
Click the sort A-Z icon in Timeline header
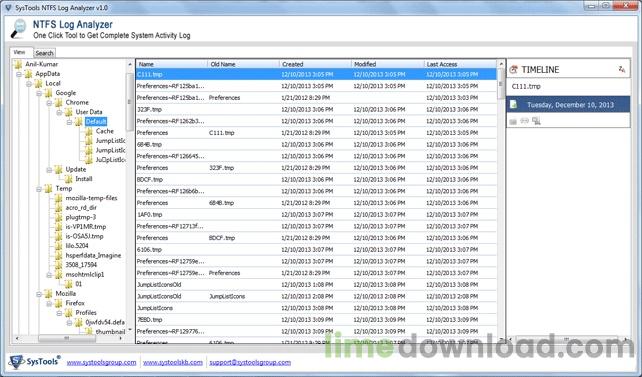[x=622, y=70]
